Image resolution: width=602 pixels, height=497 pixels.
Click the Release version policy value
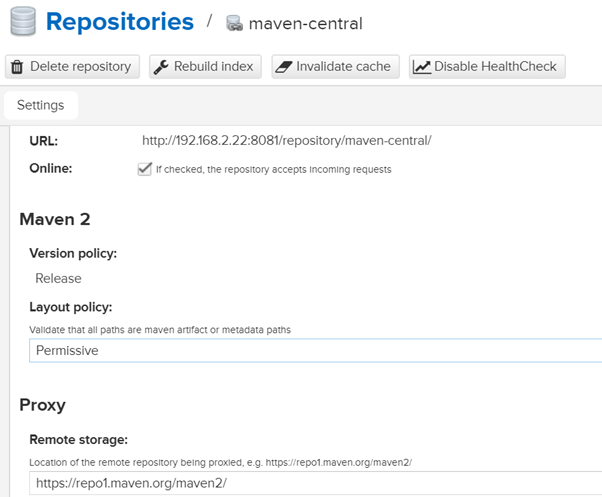(58, 278)
